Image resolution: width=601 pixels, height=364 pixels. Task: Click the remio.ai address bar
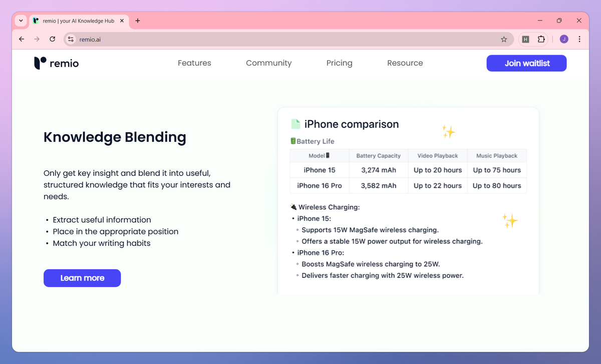point(288,39)
